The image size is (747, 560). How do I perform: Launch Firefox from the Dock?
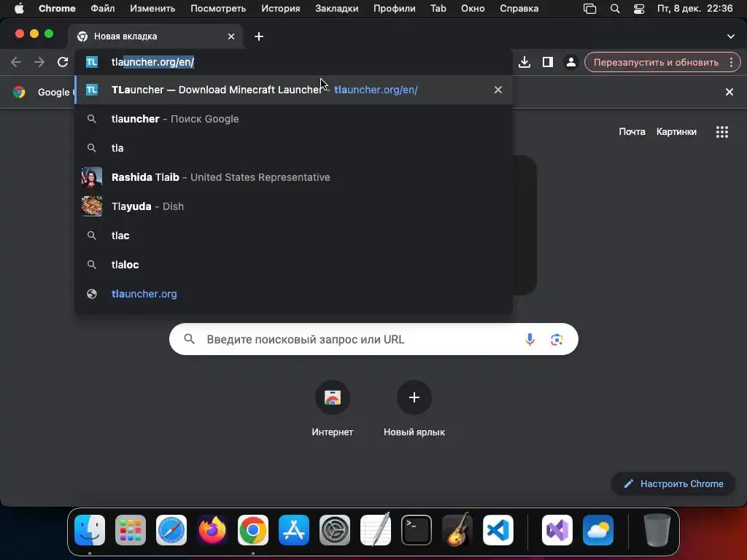click(212, 530)
